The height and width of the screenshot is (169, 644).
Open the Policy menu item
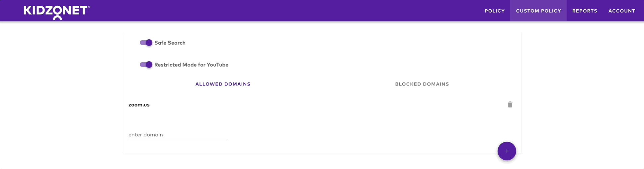tap(494, 11)
